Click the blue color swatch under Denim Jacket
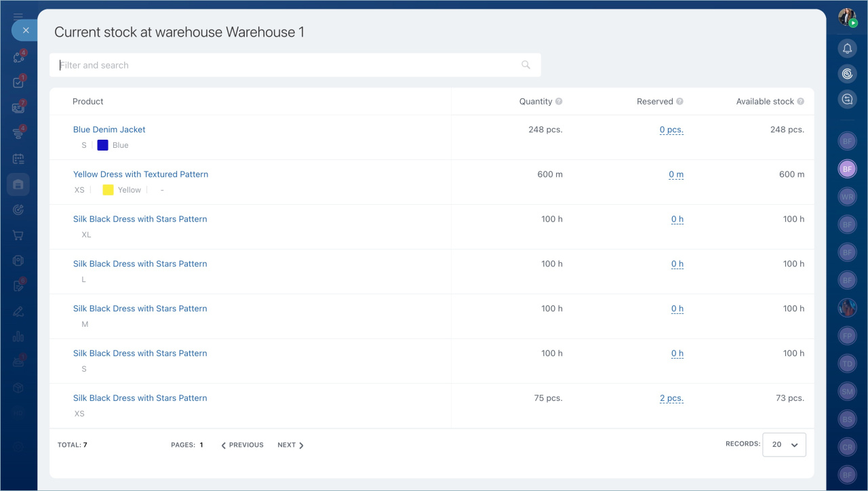Screen dimensions: 868x491 pyautogui.click(x=103, y=145)
